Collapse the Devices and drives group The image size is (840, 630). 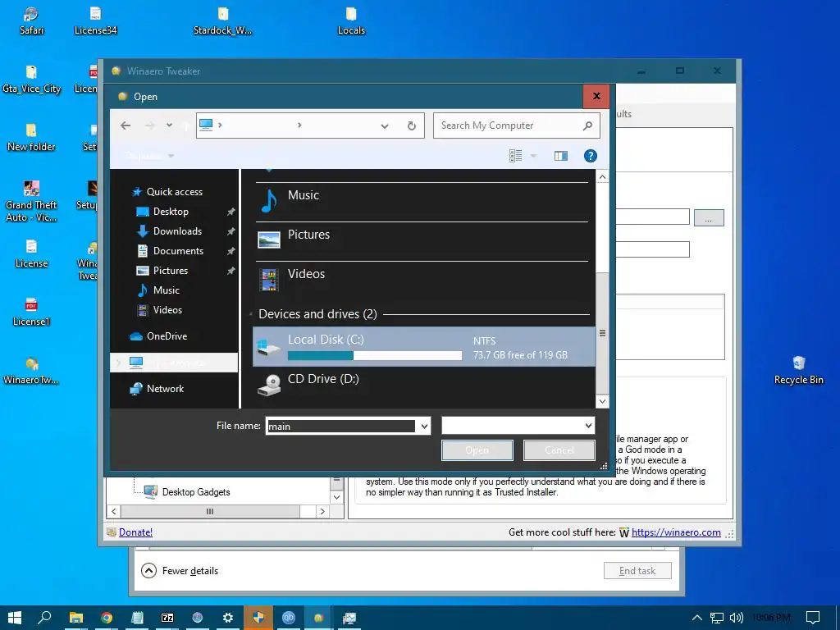(x=251, y=314)
